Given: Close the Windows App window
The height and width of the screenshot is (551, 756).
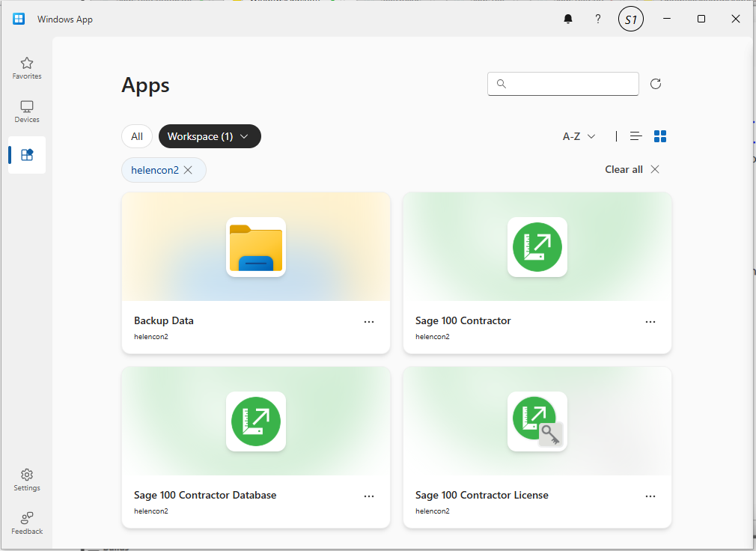Looking at the screenshot, I should [736, 19].
